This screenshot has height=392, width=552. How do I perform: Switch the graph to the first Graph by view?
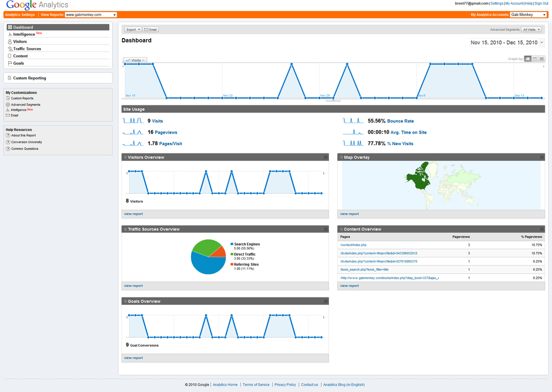528,59
